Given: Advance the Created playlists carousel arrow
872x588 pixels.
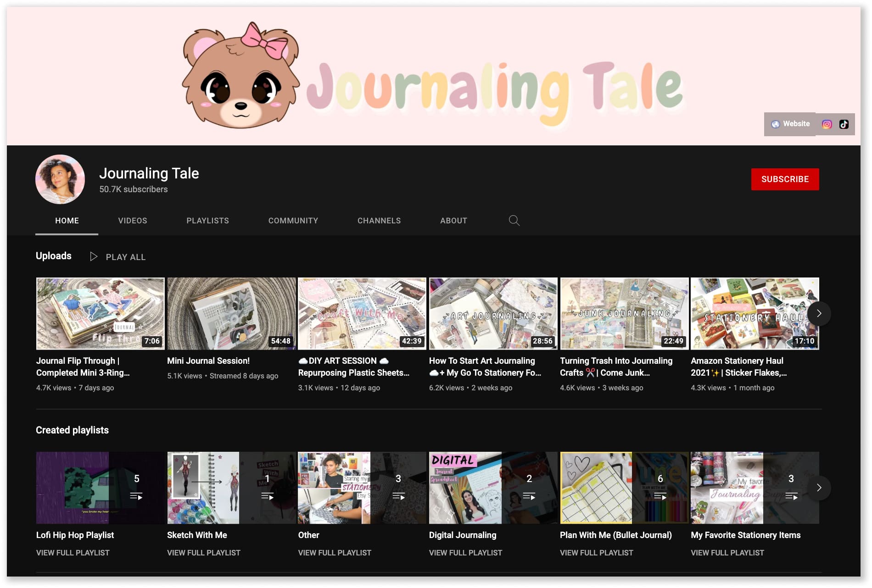Looking at the screenshot, I should point(819,488).
